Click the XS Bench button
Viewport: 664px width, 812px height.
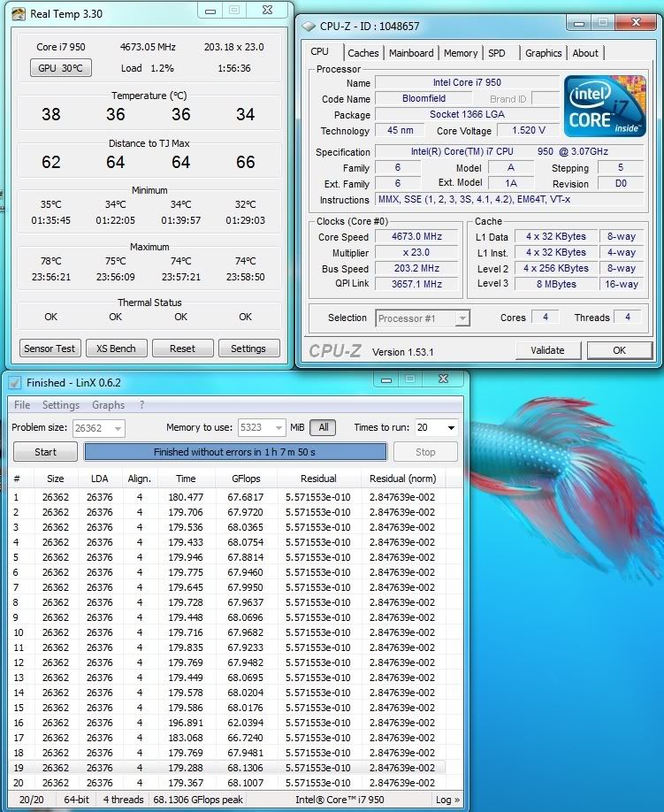pos(116,349)
